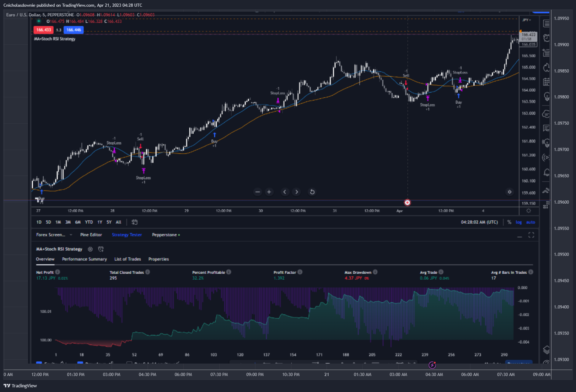Open the ideas lightbulb icon in sidebar

[546, 97]
